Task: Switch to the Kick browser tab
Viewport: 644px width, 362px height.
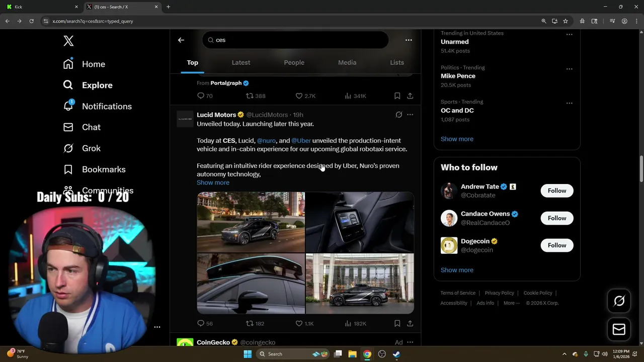Action: (x=42, y=7)
